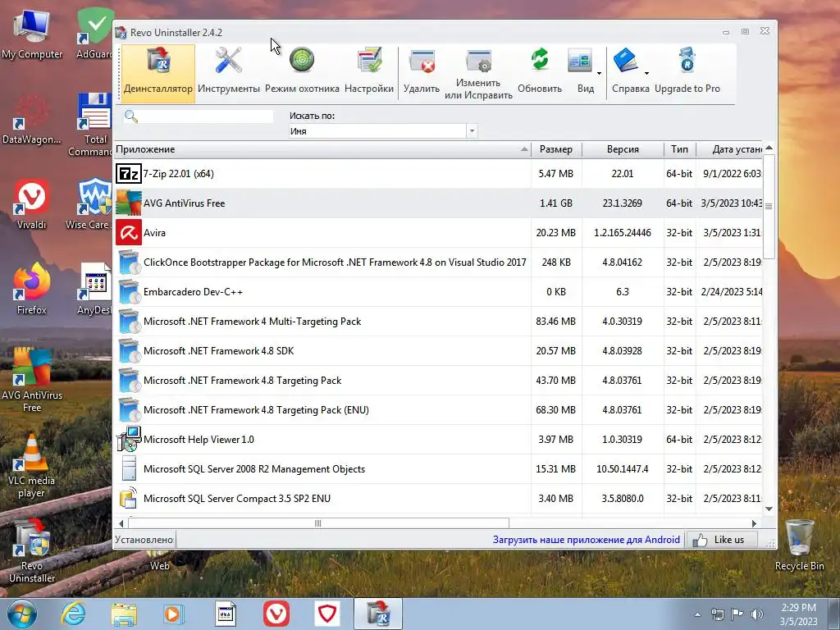Click Upgrade to Pro
Image resolution: width=840 pixels, height=630 pixels.
[x=687, y=72]
